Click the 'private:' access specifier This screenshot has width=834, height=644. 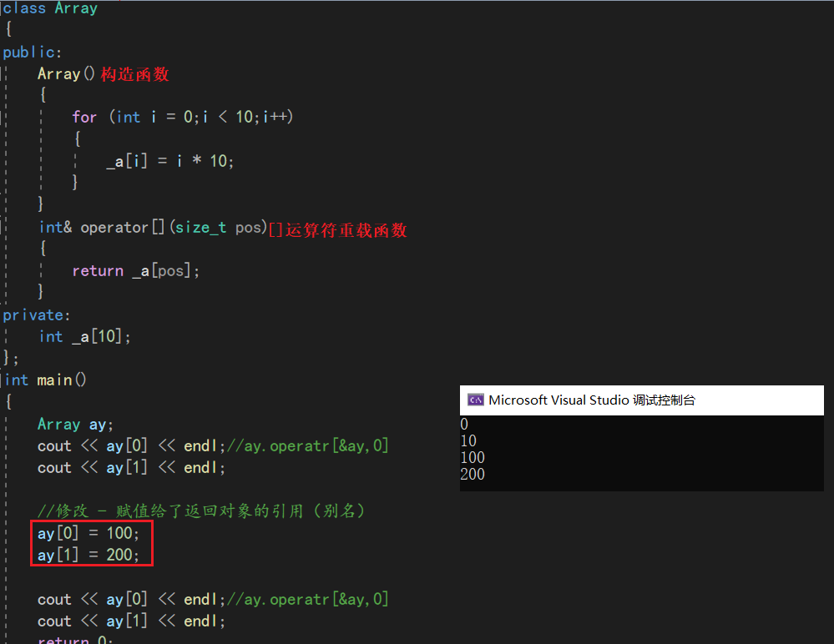[x=37, y=315]
